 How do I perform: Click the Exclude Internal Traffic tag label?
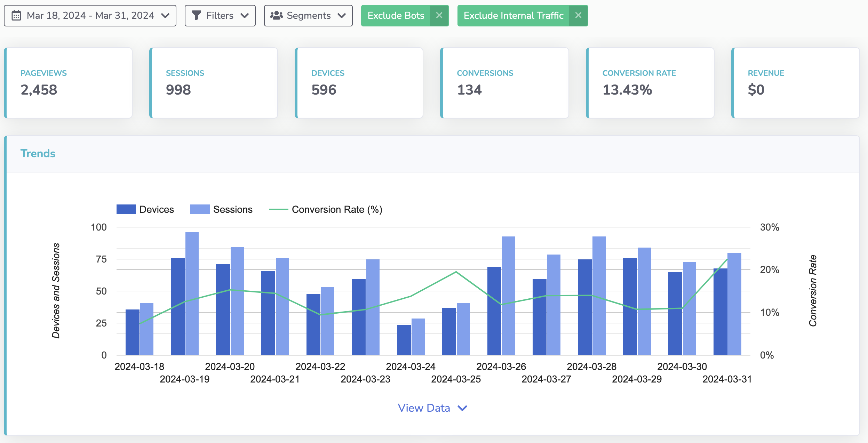[513, 16]
